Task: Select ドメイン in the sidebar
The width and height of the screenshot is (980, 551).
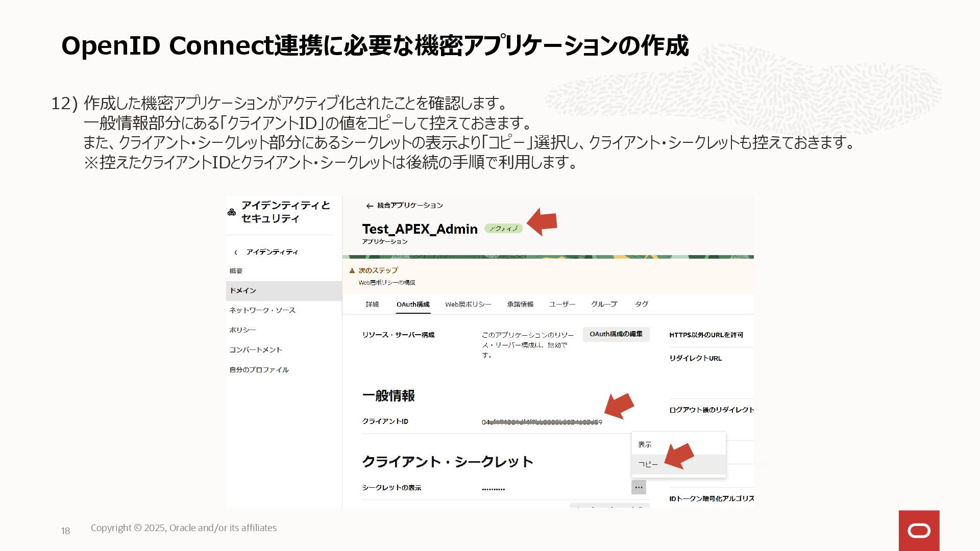Action: [x=284, y=291]
